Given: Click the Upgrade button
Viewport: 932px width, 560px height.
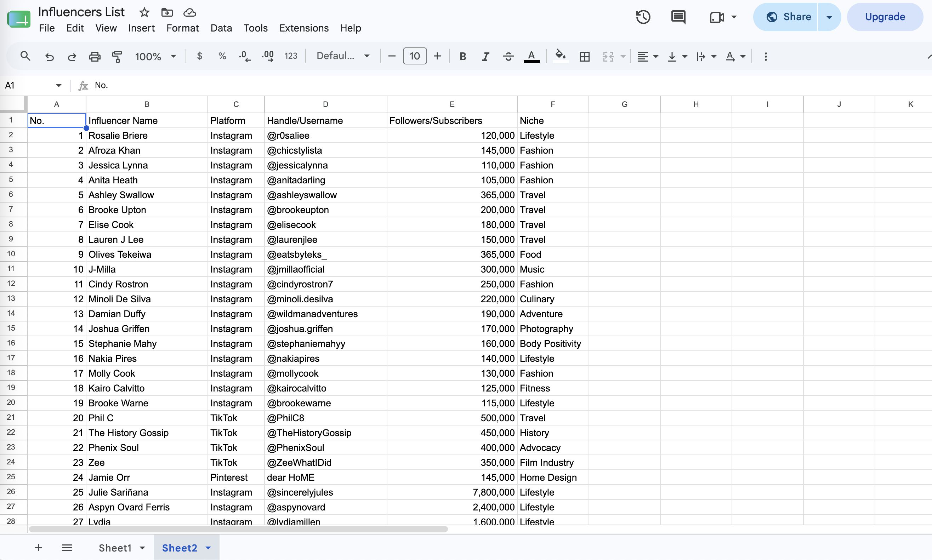Looking at the screenshot, I should pyautogui.click(x=885, y=17).
